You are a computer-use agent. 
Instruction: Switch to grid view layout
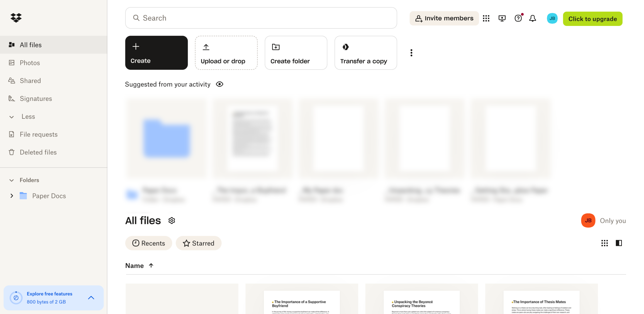point(604,243)
